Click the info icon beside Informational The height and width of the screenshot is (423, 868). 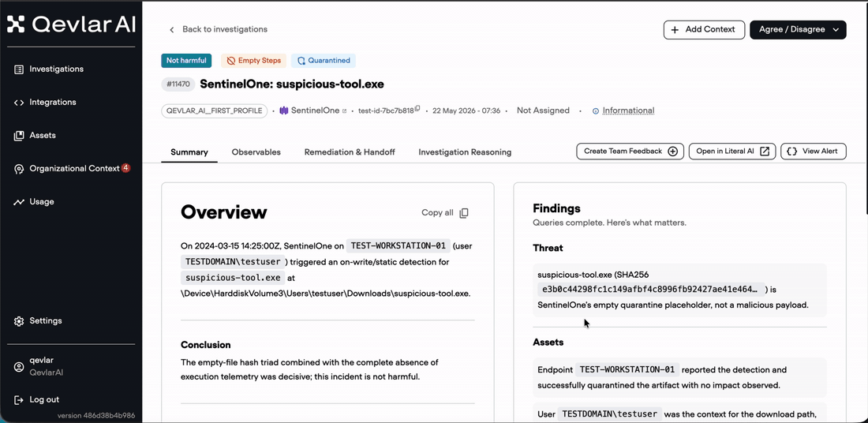tap(596, 111)
